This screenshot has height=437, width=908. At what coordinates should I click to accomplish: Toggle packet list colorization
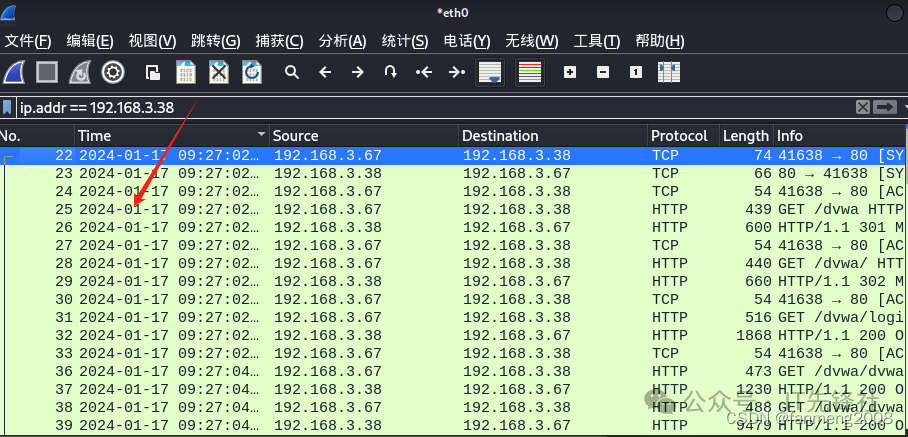coord(529,72)
